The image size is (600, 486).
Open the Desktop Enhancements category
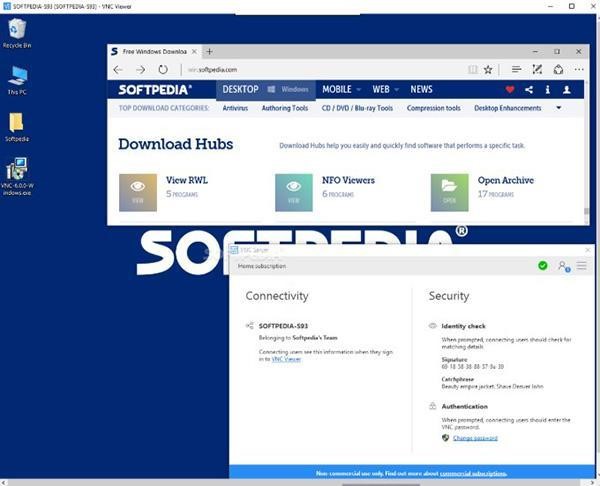click(x=508, y=108)
